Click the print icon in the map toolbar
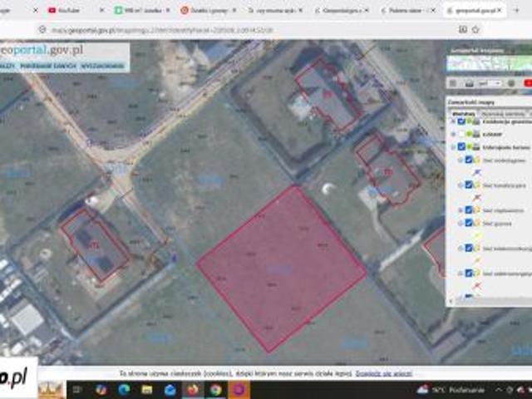The height and width of the screenshot is (399, 532). click(469, 83)
